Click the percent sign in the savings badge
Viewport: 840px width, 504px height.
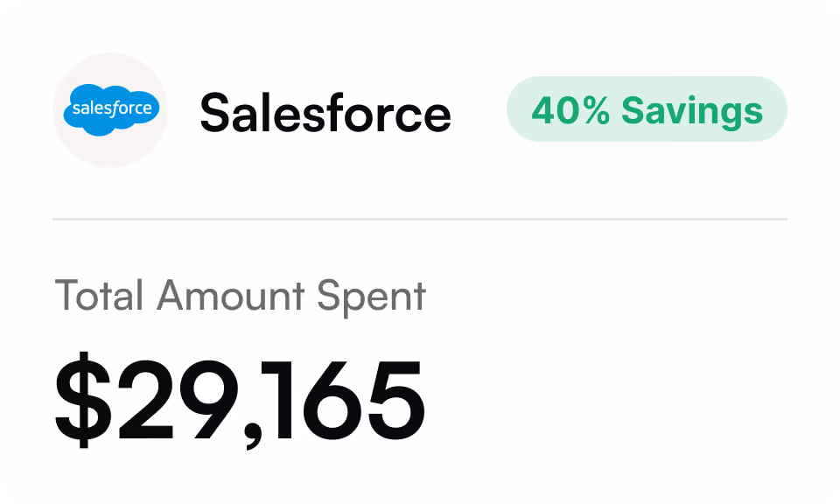tap(595, 111)
